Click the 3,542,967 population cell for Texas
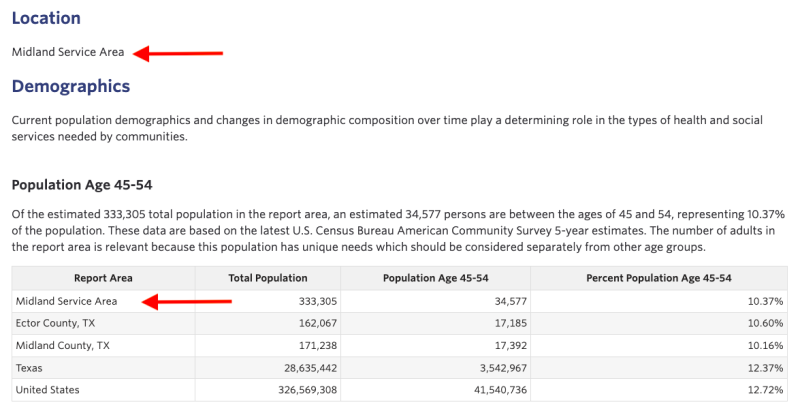Image resolution: width=800 pixels, height=409 pixels. pyautogui.click(x=495, y=367)
